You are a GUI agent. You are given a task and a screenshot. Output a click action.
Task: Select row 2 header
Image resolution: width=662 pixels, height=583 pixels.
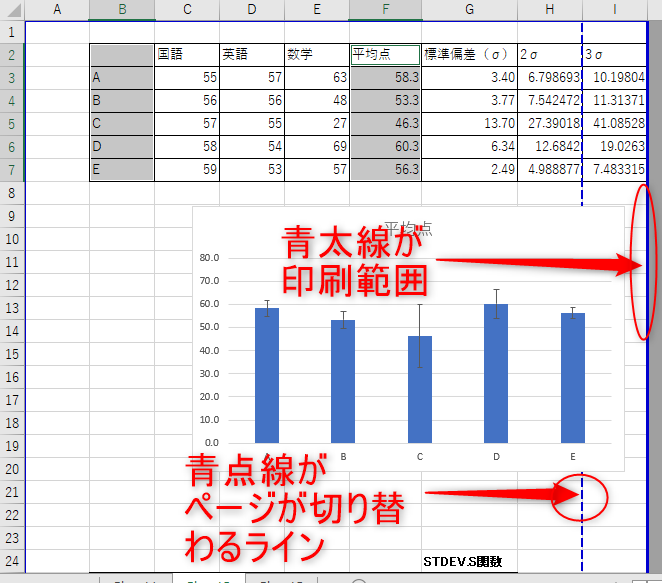click(x=12, y=55)
